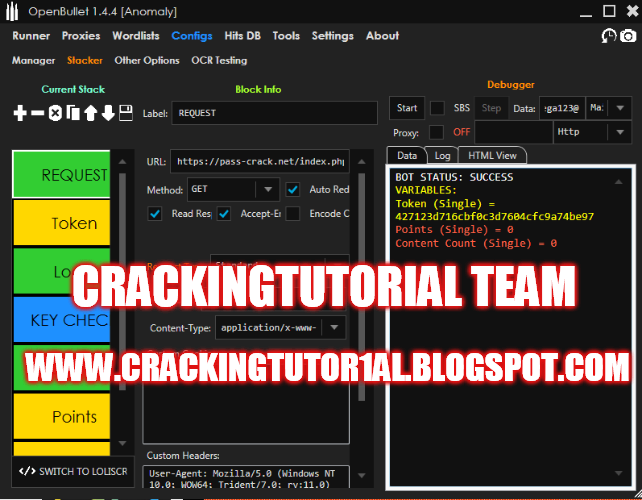The image size is (642, 500).
Task: Select the green REQUEST block
Action: pos(61,174)
